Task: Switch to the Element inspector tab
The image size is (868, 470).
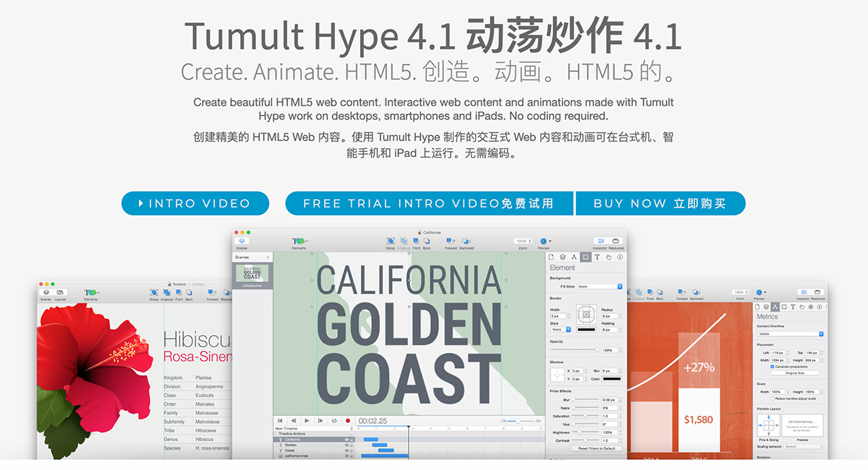Action: pyautogui.click(x=586, y=257)
